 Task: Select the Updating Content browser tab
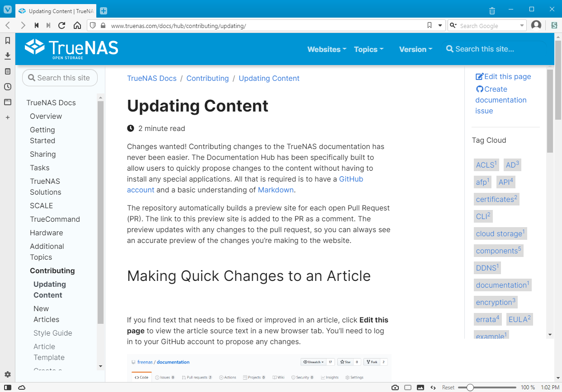(x=56, y=11)
